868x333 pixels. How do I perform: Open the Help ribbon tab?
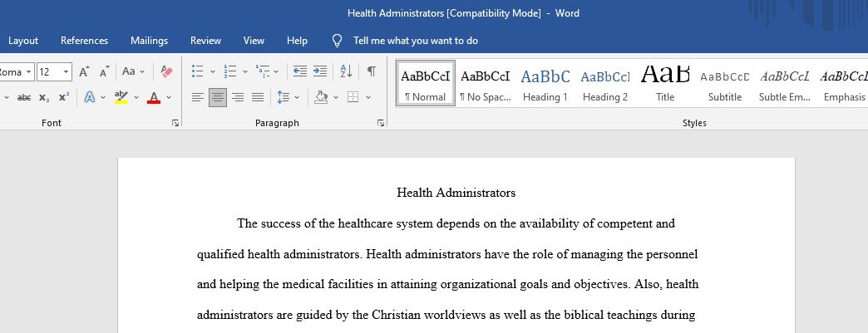(x=297, y=41)
